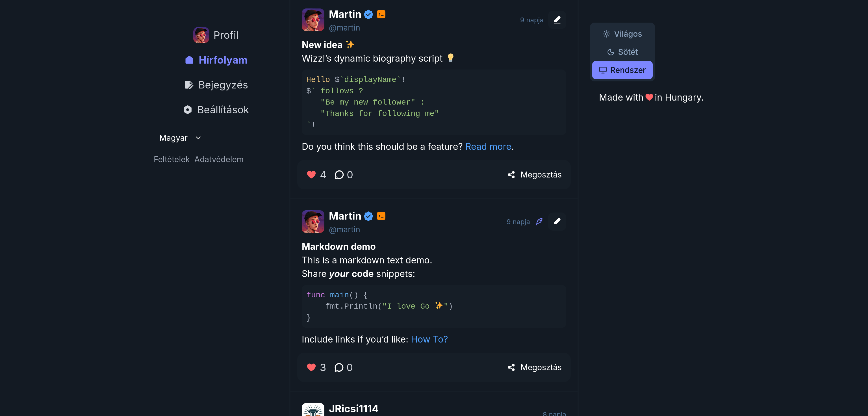Follow the Read more link
868x416 pixels.
[x=488, y=147]
